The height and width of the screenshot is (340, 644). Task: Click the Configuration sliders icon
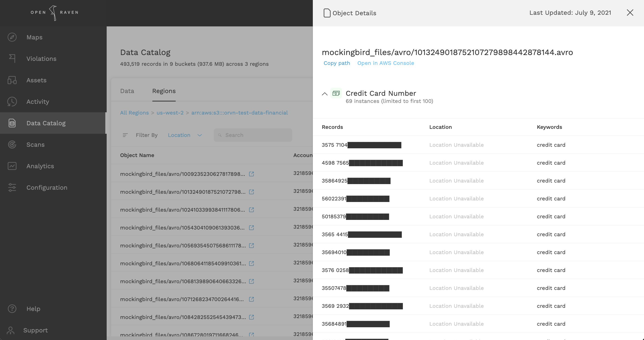(x=12, y=187)
